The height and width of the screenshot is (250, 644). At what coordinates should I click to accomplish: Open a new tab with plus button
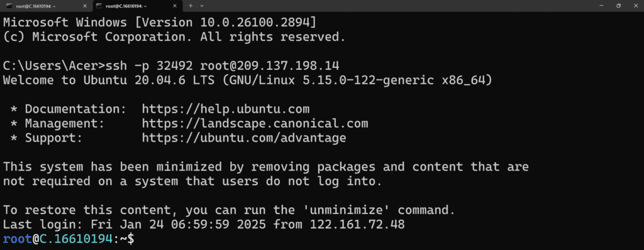point(191,6)
